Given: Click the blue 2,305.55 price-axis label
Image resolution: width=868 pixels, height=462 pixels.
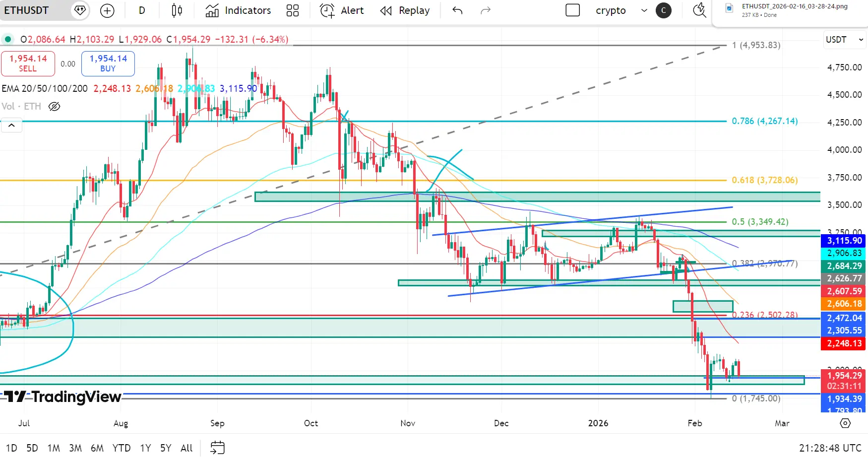Looking at the screenshot, I should coord(844,330).
